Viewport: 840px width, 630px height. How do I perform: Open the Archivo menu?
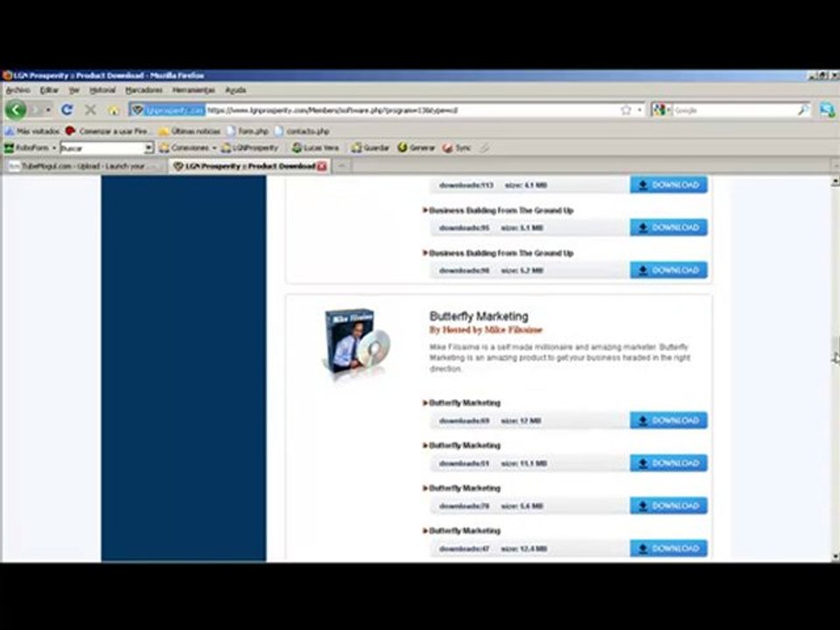coord(17,90)
